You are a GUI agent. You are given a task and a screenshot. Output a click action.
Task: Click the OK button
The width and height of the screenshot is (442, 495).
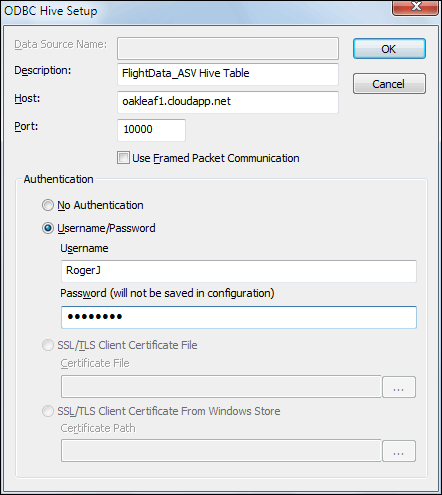tap(389, 49)
